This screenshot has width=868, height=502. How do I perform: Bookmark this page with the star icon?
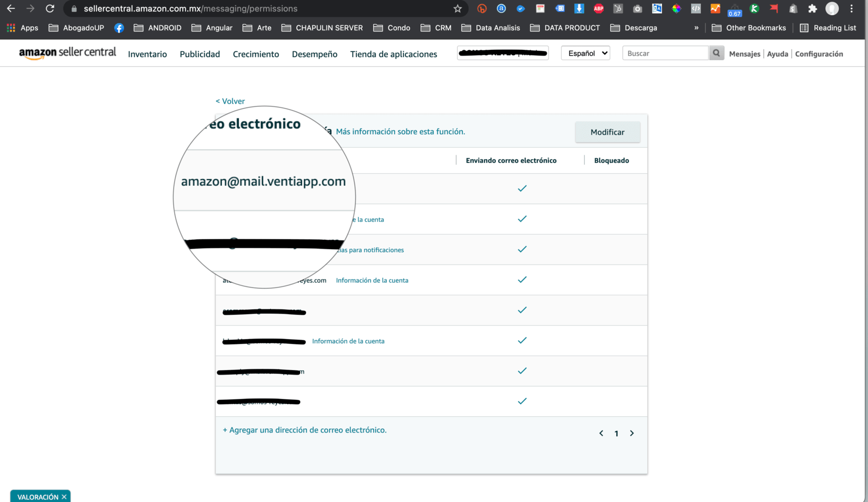click(457, 9)
